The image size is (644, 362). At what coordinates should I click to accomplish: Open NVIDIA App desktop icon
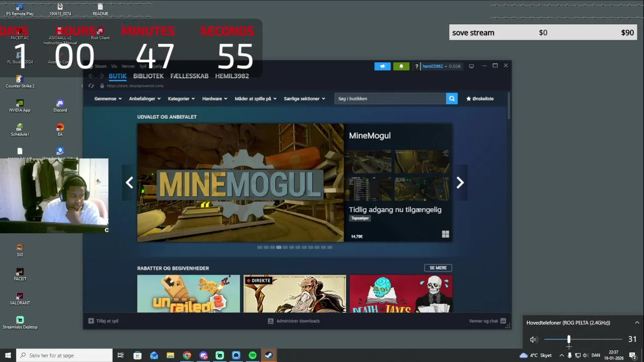pyautogui.click(x=20, y=106)
